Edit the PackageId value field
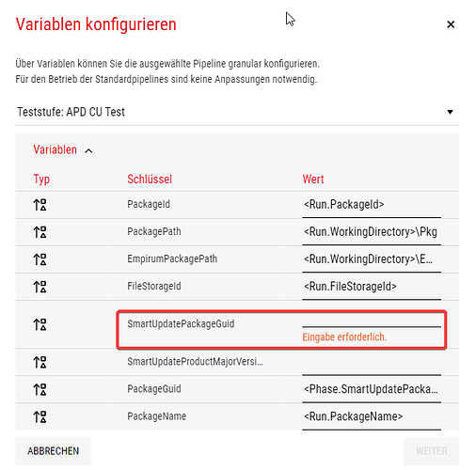Screen dimensions: 476x470 coord(372,205)
